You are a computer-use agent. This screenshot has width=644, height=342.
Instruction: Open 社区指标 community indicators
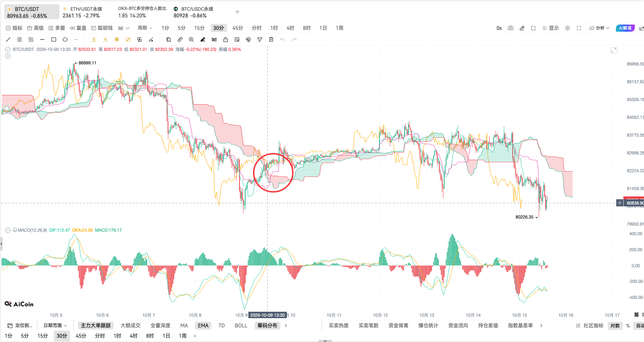tap(590, 325)
